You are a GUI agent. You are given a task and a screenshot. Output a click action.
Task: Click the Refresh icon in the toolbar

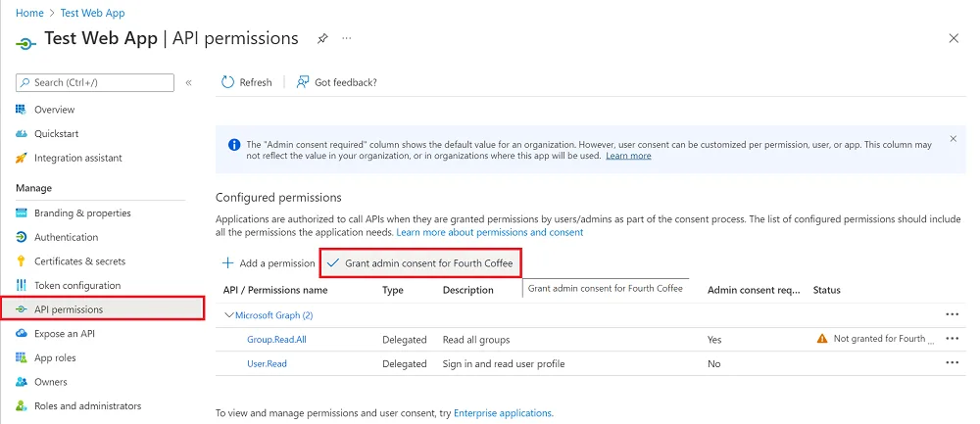coord(228,82)
